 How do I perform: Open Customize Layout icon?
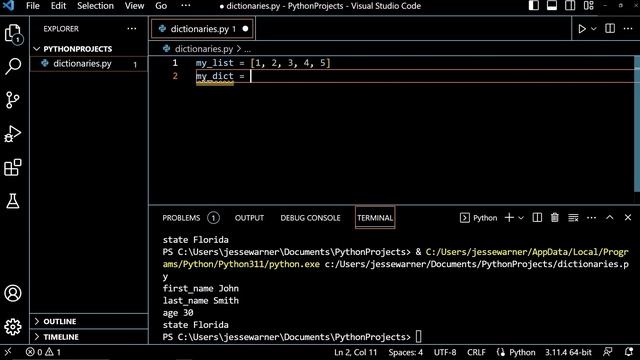point(589,6)
